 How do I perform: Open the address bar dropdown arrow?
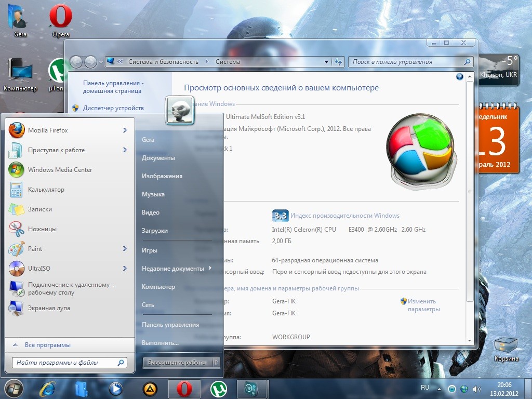tap(326, 62)
